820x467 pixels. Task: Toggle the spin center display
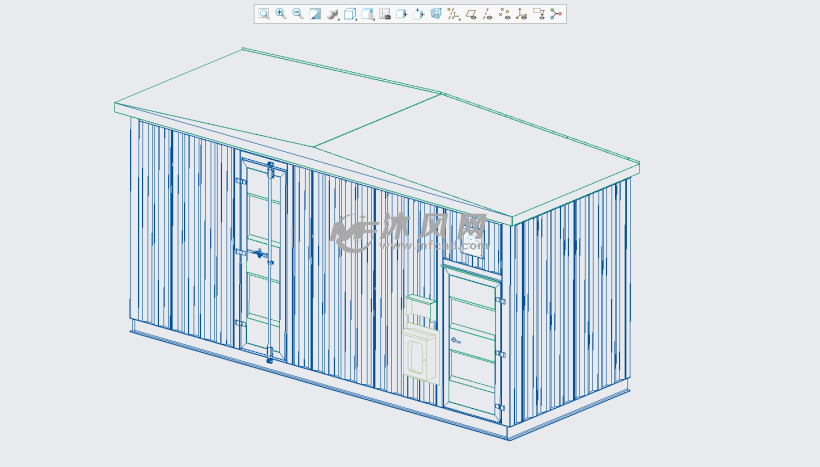557,14
